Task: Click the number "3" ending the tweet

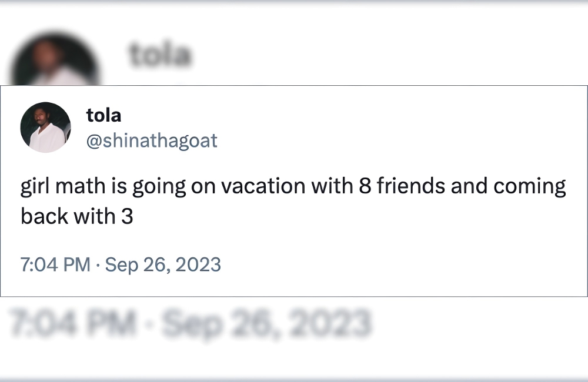Action: click(x=127, y=216)
